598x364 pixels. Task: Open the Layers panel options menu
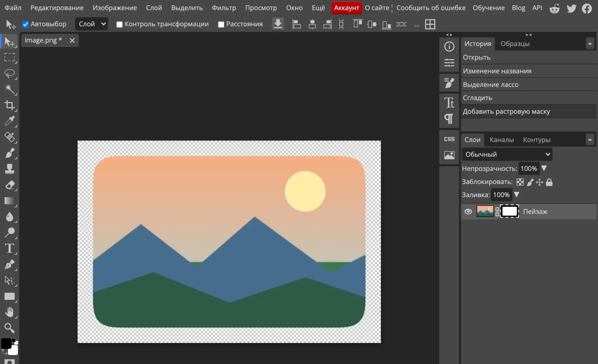tap(590, 140)
